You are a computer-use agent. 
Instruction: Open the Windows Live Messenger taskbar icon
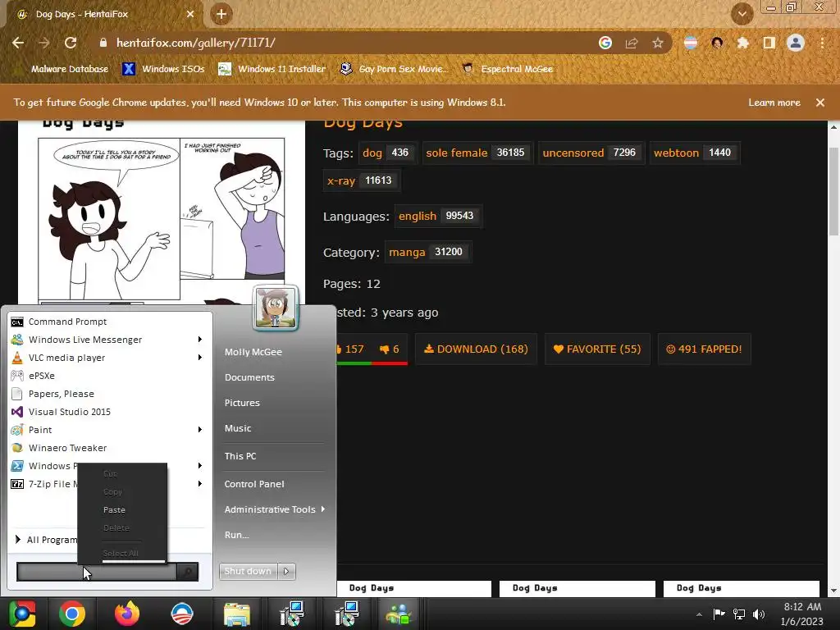[x=399, y=614]
